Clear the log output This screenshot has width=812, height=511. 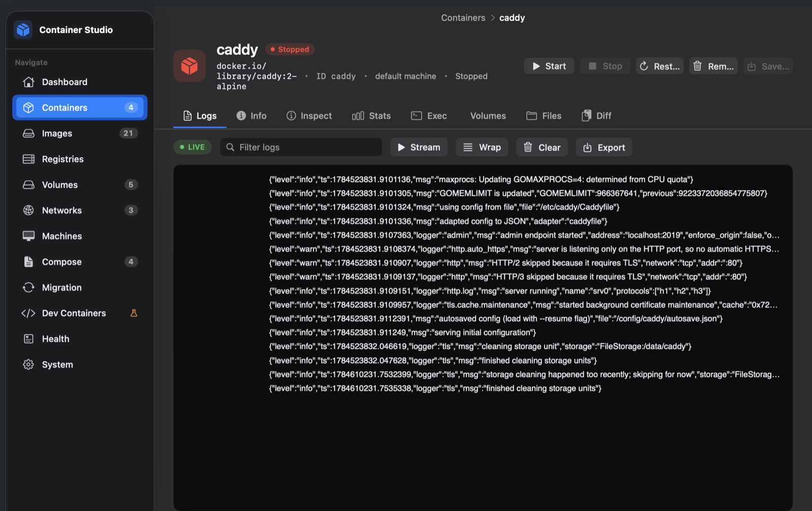[542, 147]
